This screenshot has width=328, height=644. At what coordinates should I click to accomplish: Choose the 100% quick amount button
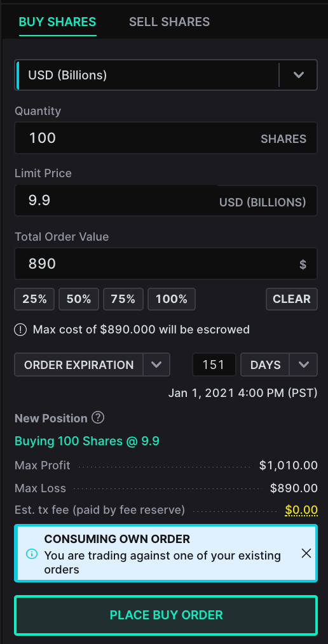point(172,299)
